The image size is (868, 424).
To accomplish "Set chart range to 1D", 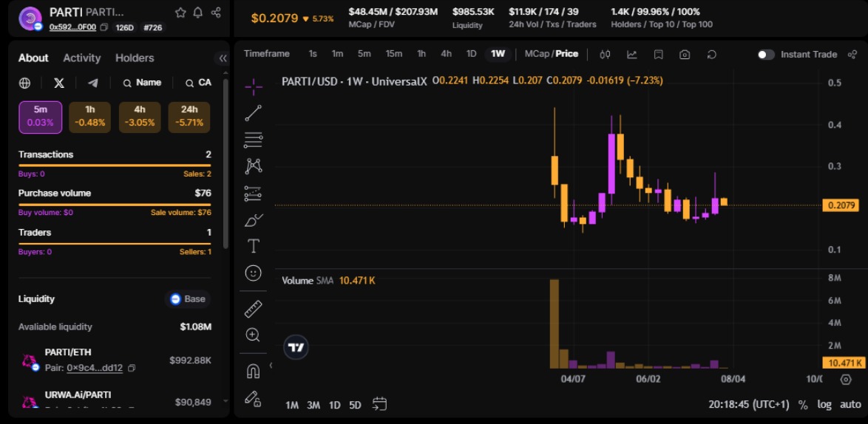I will [x=334, y=405].
